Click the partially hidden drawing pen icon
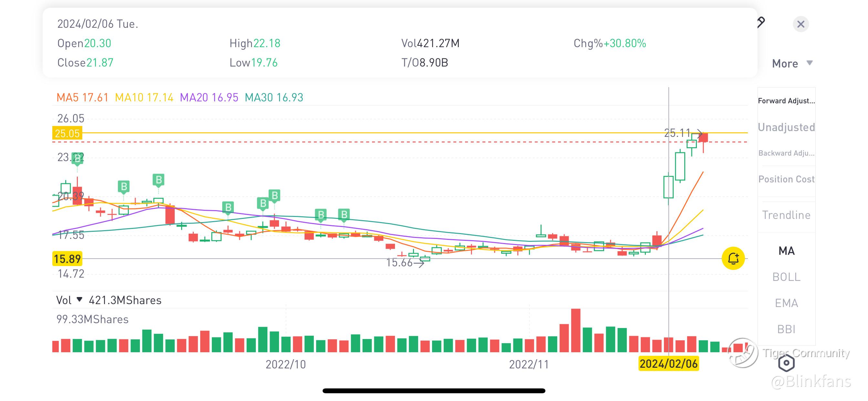The width and height of the screenshot is (868, 401). click(x=761, y=23)
